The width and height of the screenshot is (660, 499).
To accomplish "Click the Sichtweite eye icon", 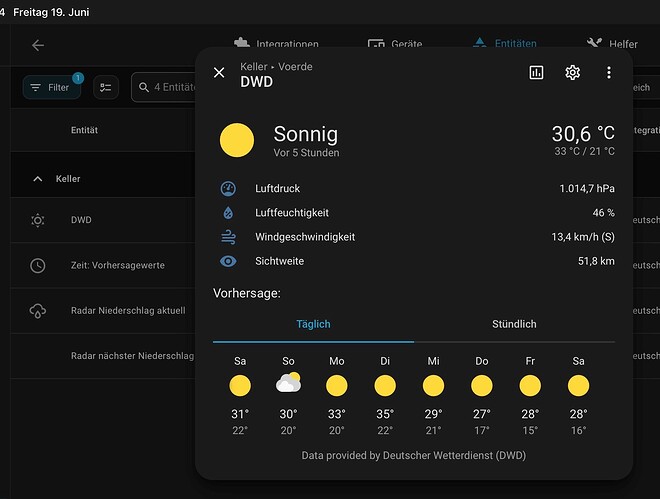I will pos(228,261).
